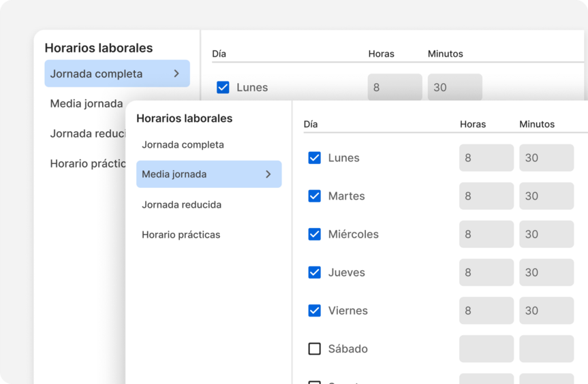Focus the Minutos field for Miércoles
This screenshot has height=384, width=588.
tap(546, 234)
